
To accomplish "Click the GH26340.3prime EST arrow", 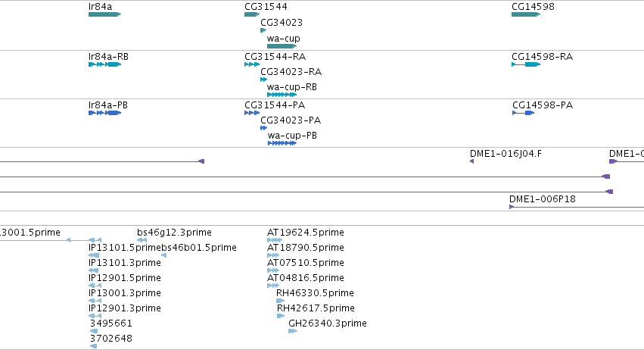I will pyautogui.click(x=292, y=330).
